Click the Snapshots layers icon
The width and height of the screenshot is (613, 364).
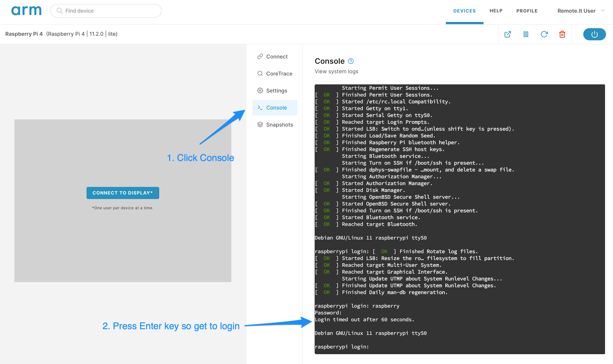coord(260,125)
